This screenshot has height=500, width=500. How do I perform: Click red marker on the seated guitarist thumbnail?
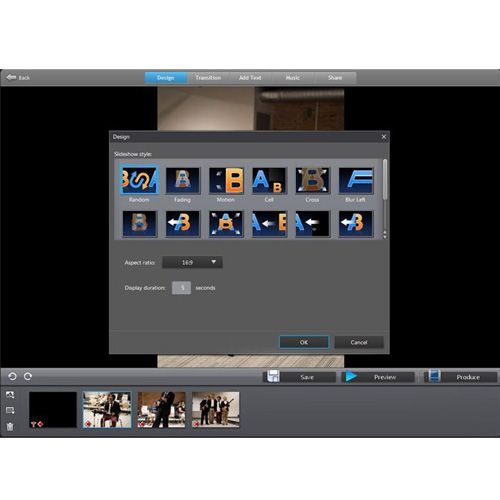point(88,424)
